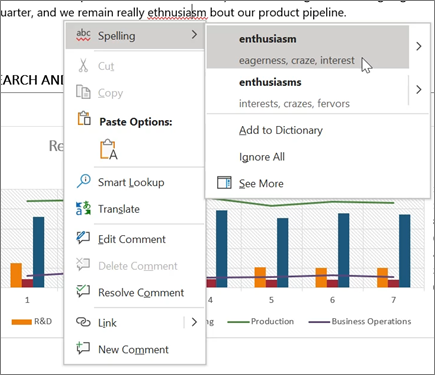Click the Translate icon

tap(83, 208)
